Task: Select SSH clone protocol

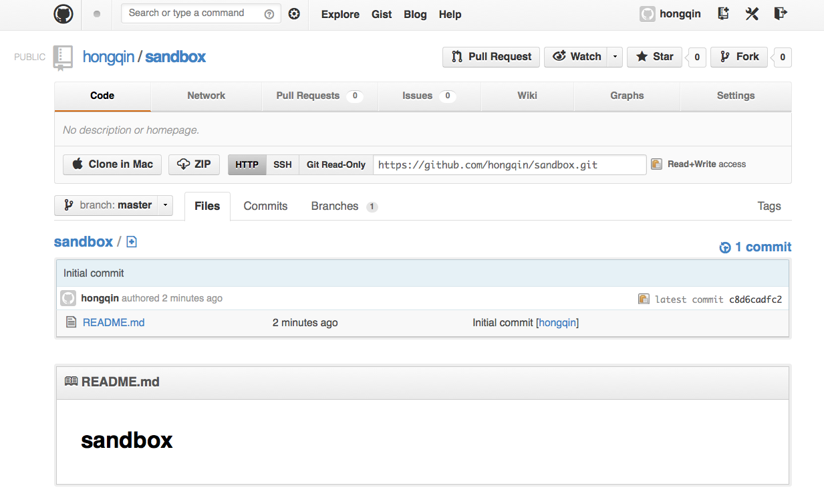Action: [x=283, y=164]
